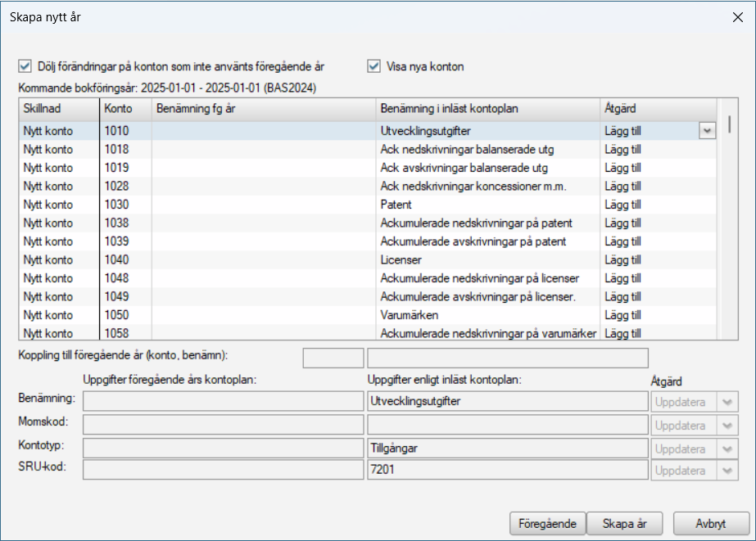The image size is (756, 541).
Task: Open the SRU-kod Uppdatera dropdown
Action: pyautogui.click(x=725, y=471)
